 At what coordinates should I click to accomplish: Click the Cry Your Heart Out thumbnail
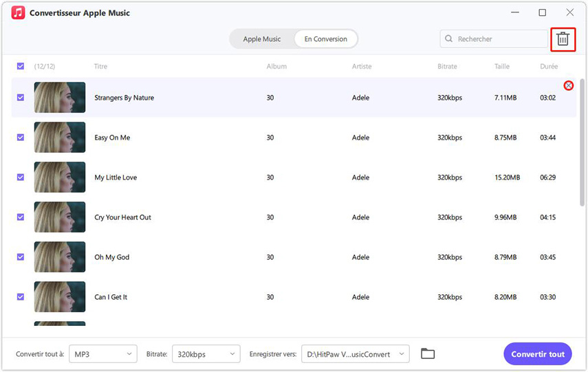pos(60,217)
